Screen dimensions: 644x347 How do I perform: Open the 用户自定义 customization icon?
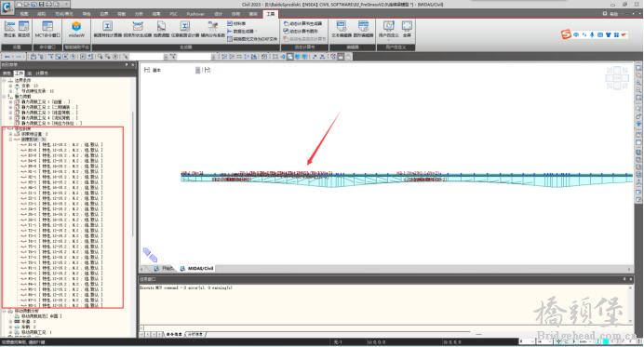(x=388, y=29)
